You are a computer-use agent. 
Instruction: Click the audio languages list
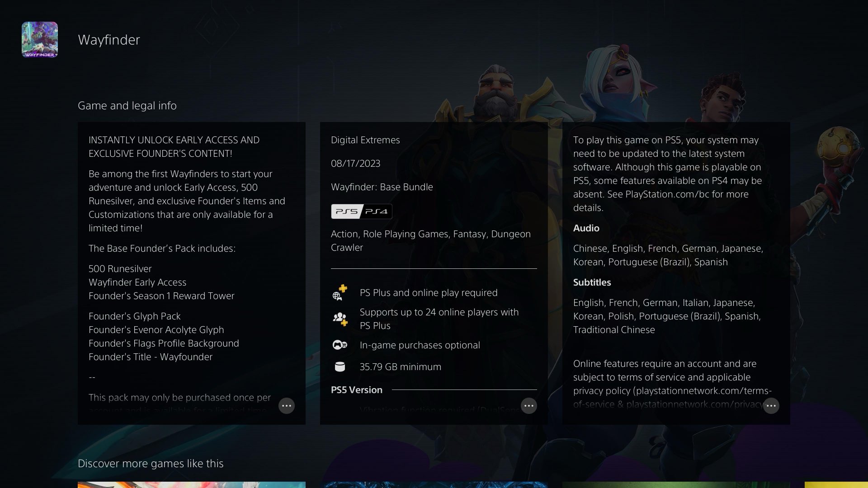(x=668, y=255)
